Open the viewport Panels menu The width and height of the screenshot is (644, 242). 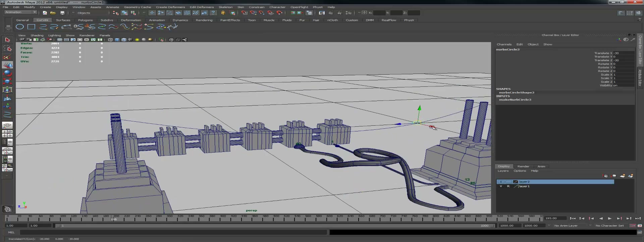click(105, 35)
